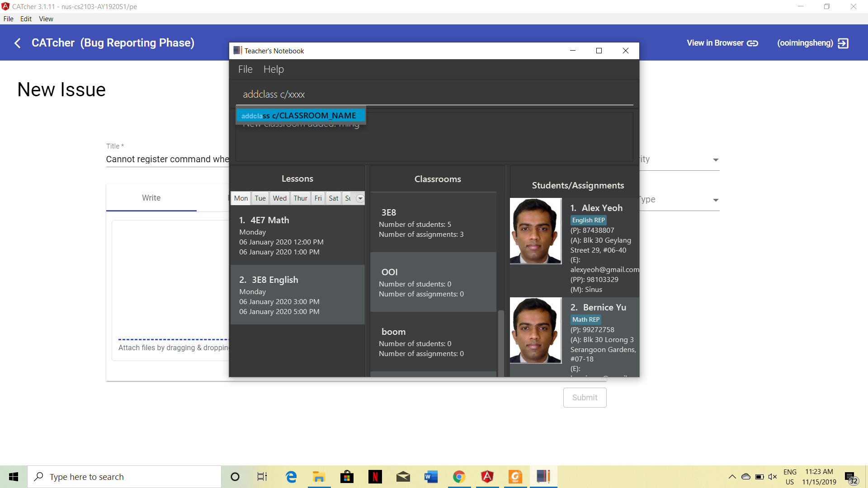This screenshot has height=488, width=868.
Task: Open Google Chrome from the taskbar
Action: tap(459, 477)
